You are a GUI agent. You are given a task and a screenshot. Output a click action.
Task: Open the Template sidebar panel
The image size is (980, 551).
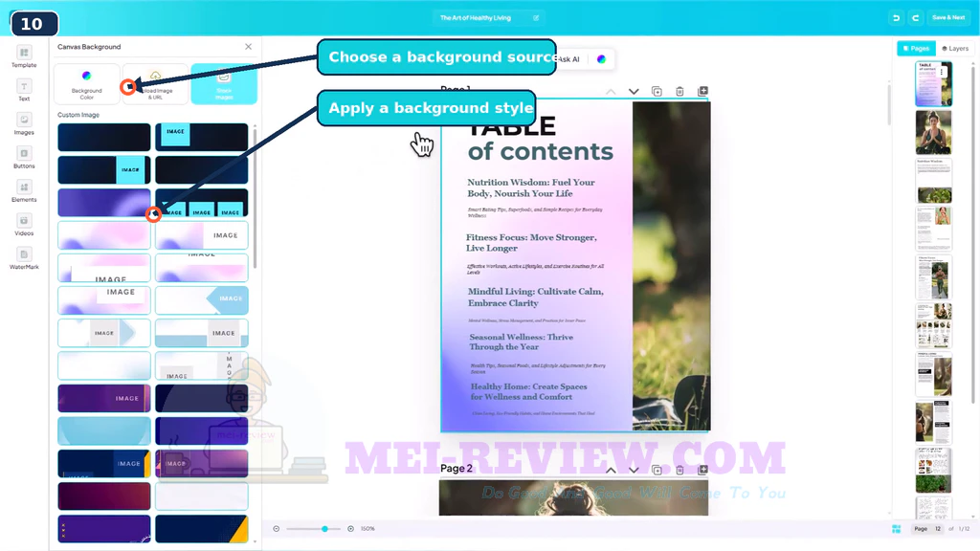click(24, 56)
